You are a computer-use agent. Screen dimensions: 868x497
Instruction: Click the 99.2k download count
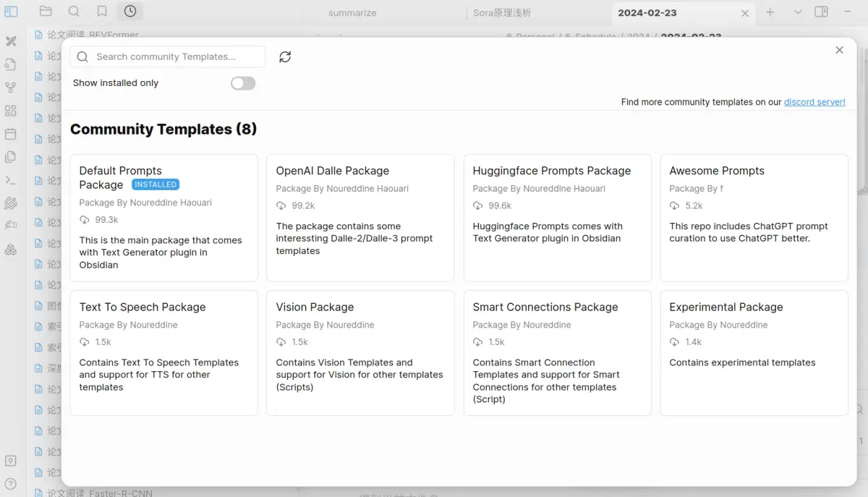click(x=303, y=205)
